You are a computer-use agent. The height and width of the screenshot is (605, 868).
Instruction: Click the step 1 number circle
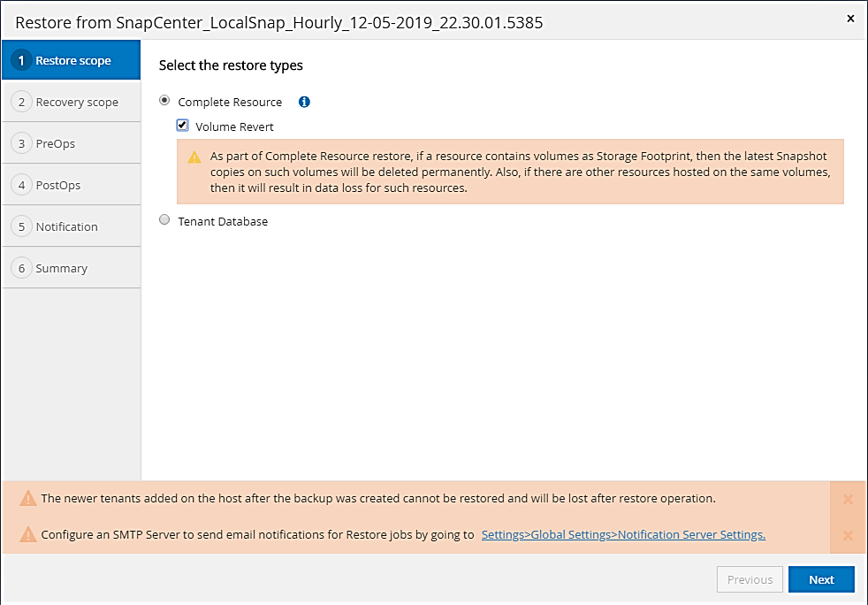click(21, 61)
